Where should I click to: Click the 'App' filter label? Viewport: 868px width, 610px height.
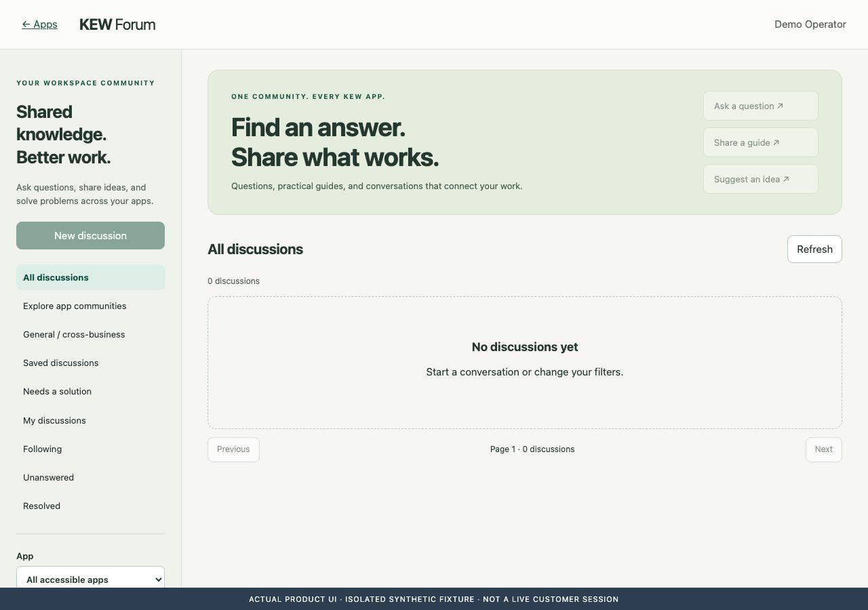[x=25, y=556]
